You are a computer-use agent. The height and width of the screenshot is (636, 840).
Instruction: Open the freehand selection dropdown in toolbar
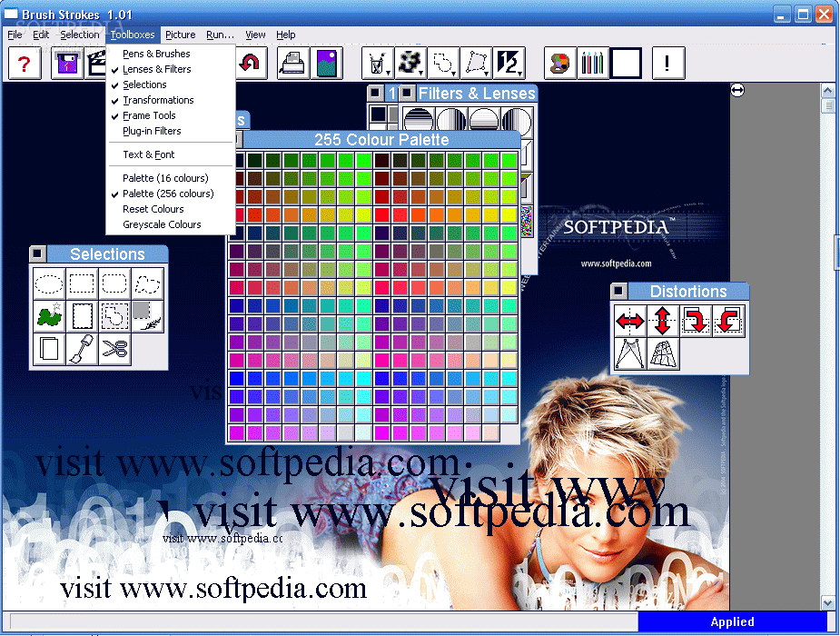coord(443,64)
